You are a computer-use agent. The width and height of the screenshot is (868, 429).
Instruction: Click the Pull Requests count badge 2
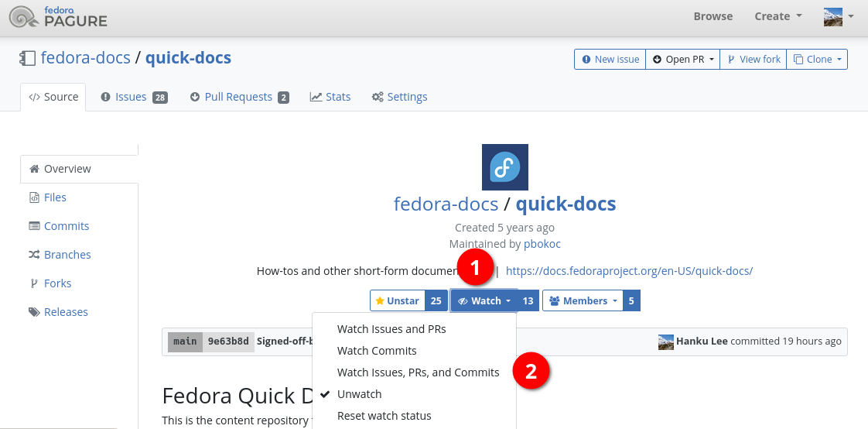[283, 98]
